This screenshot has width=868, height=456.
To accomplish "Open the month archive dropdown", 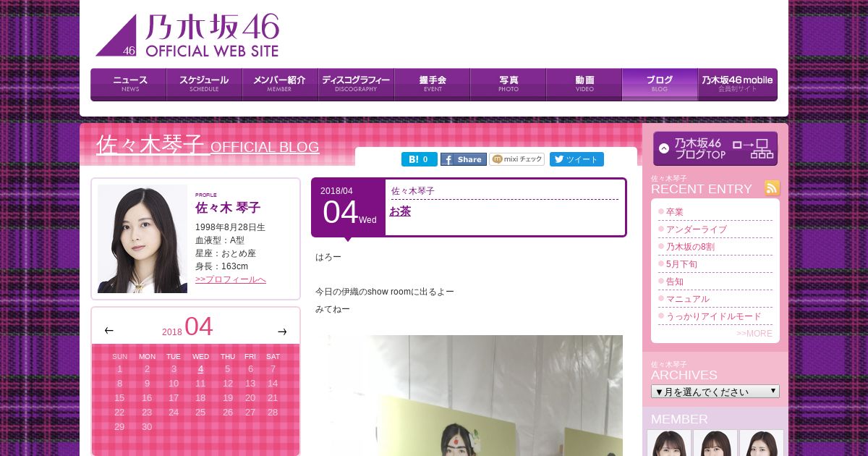I will pyautogui.click(x=715, y=392).
